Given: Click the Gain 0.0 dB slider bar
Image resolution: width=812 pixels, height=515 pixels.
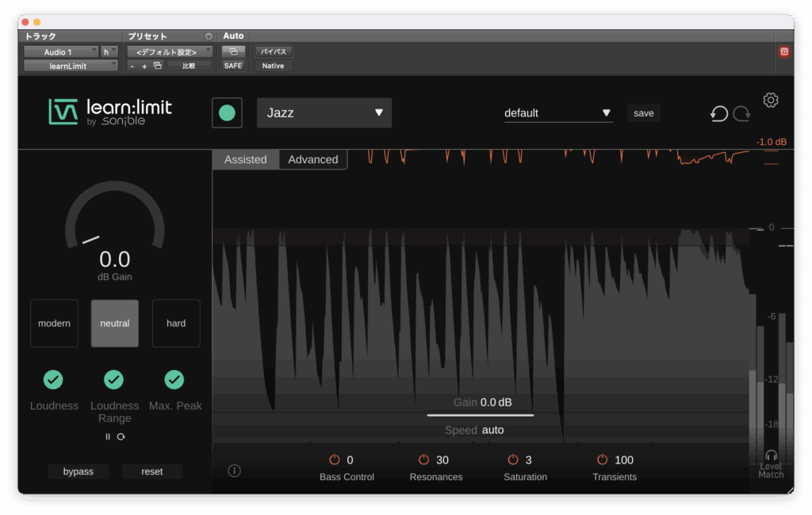Looking at the screenshot, I should click(x=480, y=414).
